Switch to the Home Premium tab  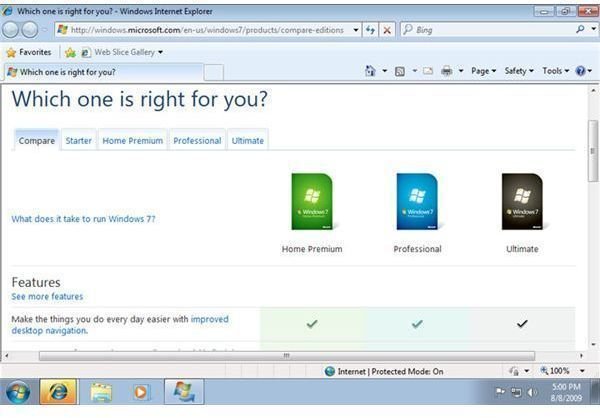pos(132,140)
